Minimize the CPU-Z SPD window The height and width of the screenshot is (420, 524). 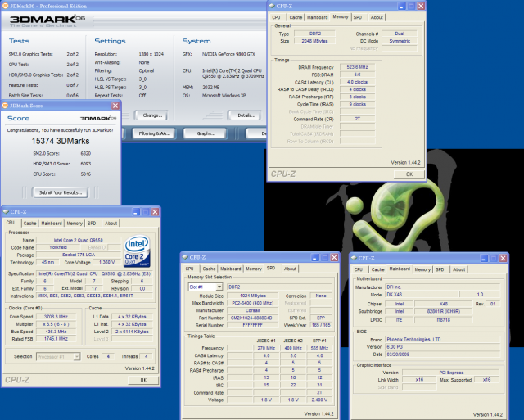314,257
